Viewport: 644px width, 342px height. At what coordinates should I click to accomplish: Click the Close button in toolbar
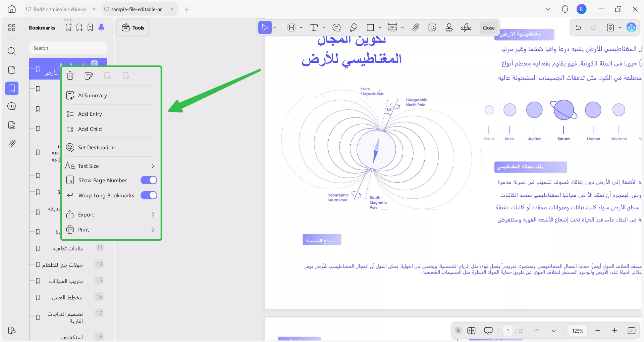point(489,28)
